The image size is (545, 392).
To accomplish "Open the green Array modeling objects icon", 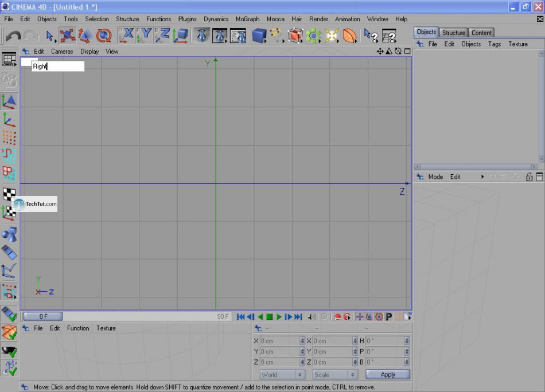I will [313, 36].
